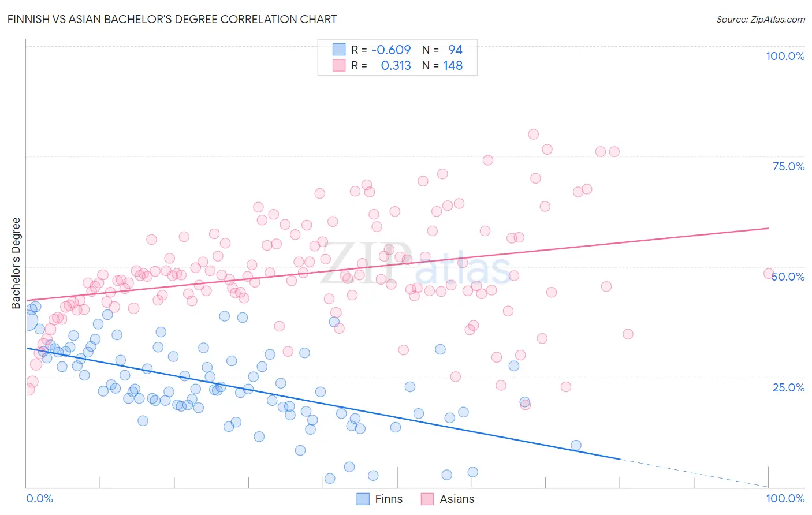
Task: Click the pink Asians legend swatch
Action: click(x=427, y=499)
